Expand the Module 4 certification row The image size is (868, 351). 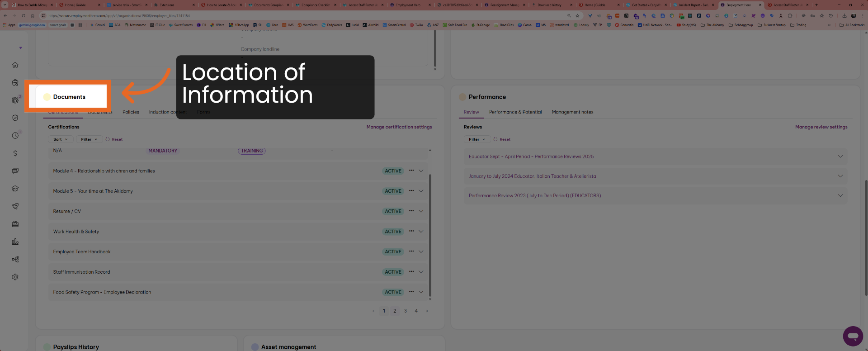(x=421, y=171)
